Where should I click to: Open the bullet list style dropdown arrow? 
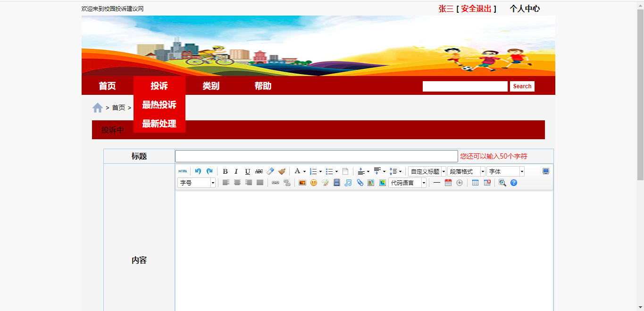(336, 171)
